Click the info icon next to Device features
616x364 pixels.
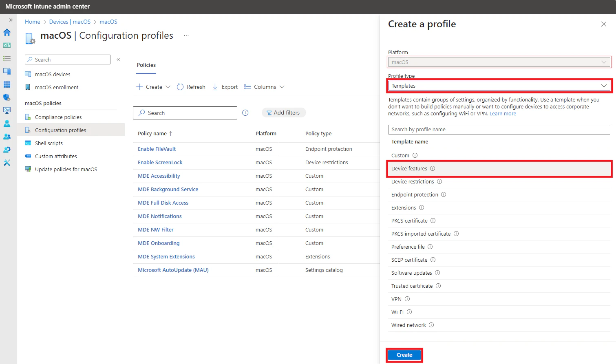click(433, 168)
